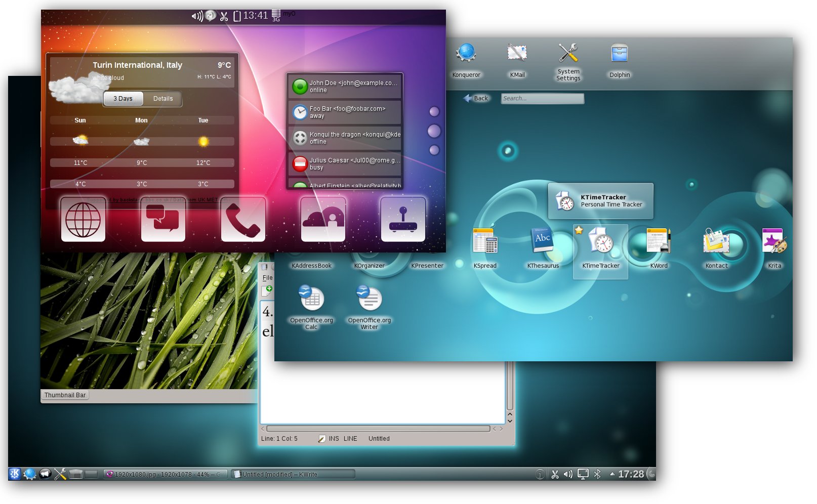This screenshot has width=817, height=504.
Task: Click the Untitled filename in KWrite status bar
Action: tap(379, 439)
